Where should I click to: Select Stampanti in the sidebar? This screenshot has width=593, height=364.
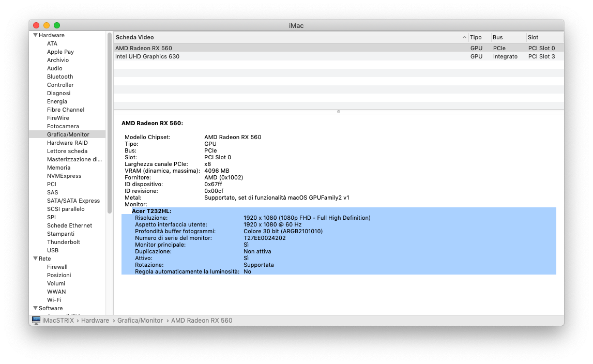coord(61,234)
